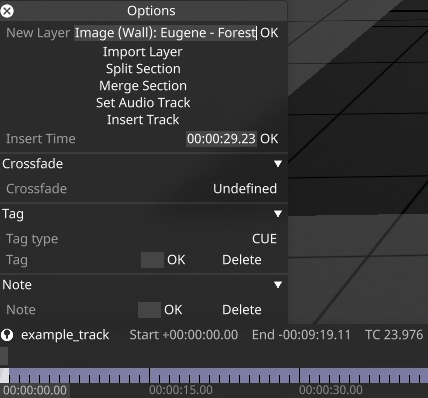Open the Crossfade Undefined value
Image resolution: width=428 pixels, height=398 pixels.
245,189
